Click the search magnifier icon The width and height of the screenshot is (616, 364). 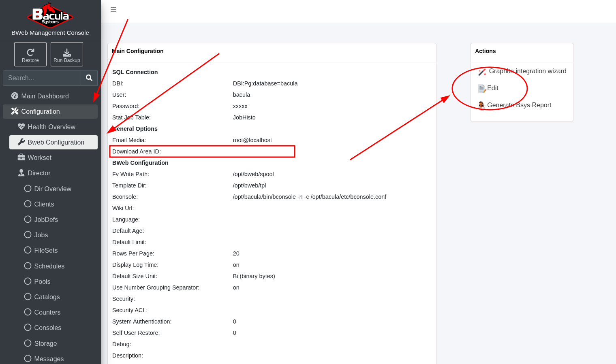[x=89, y=78]
